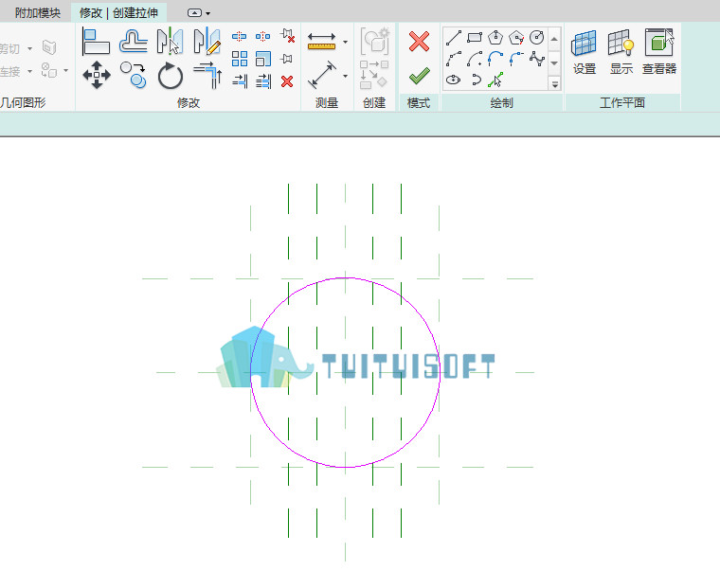Expand the full draw tools gallery
Viewport: 720px width, 588px height.
pyautogui.click(x=555, y=84)
